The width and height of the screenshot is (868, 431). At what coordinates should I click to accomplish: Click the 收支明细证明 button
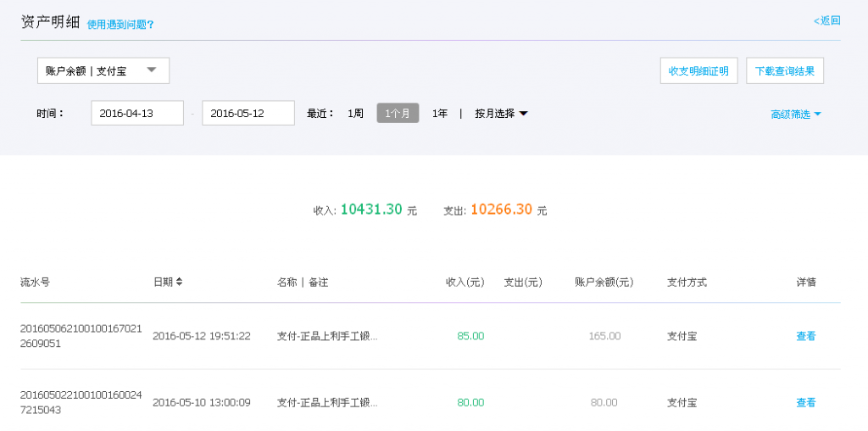(698, 71)
